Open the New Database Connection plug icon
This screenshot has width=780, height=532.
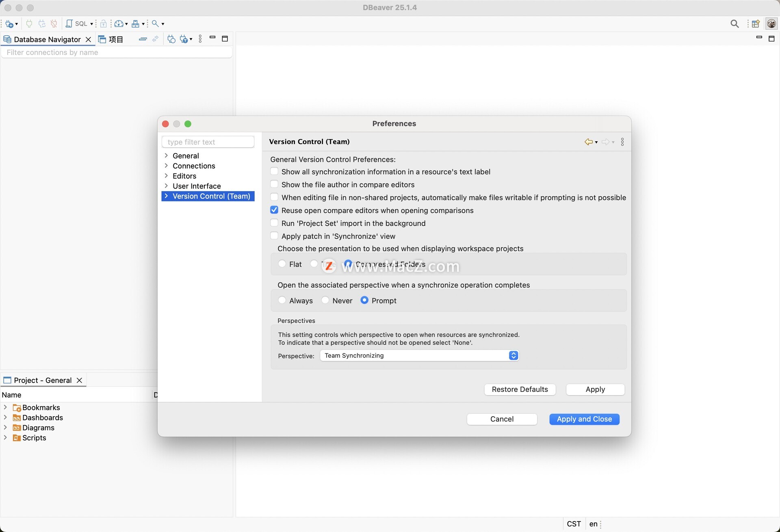(x=9, y=24)
